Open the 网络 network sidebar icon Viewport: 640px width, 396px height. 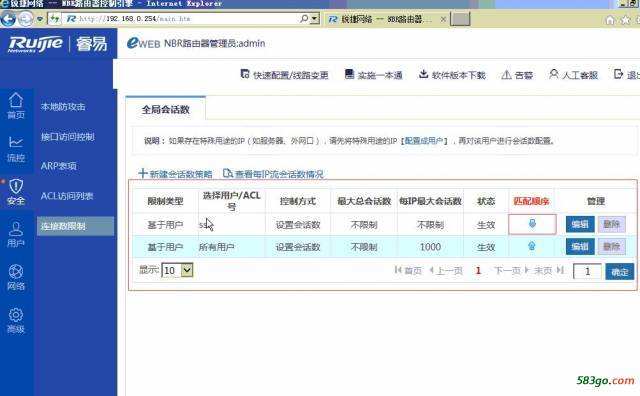(x=16, y=278)
